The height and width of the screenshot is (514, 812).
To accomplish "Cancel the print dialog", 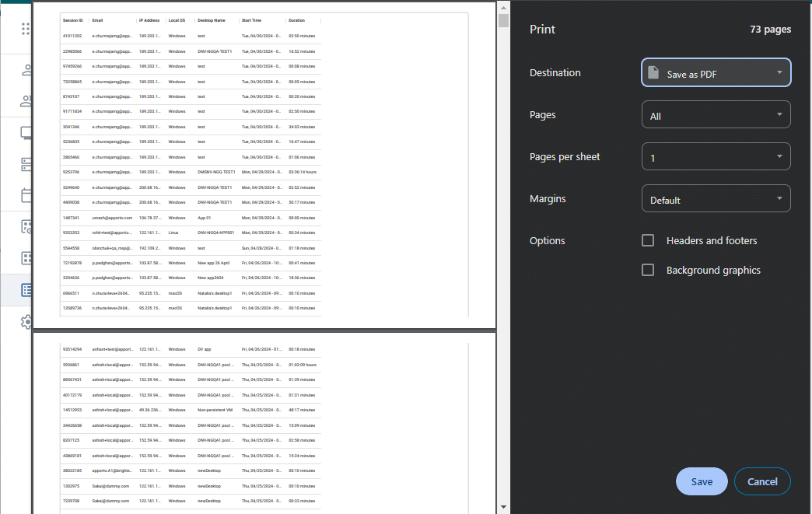I will [762, 481].
